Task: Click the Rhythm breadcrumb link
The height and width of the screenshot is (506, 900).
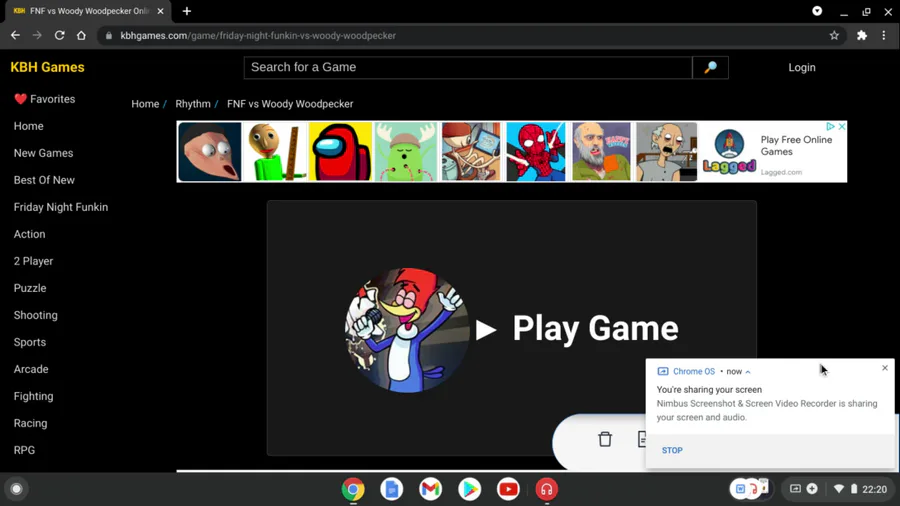Action: coord(193,104)
